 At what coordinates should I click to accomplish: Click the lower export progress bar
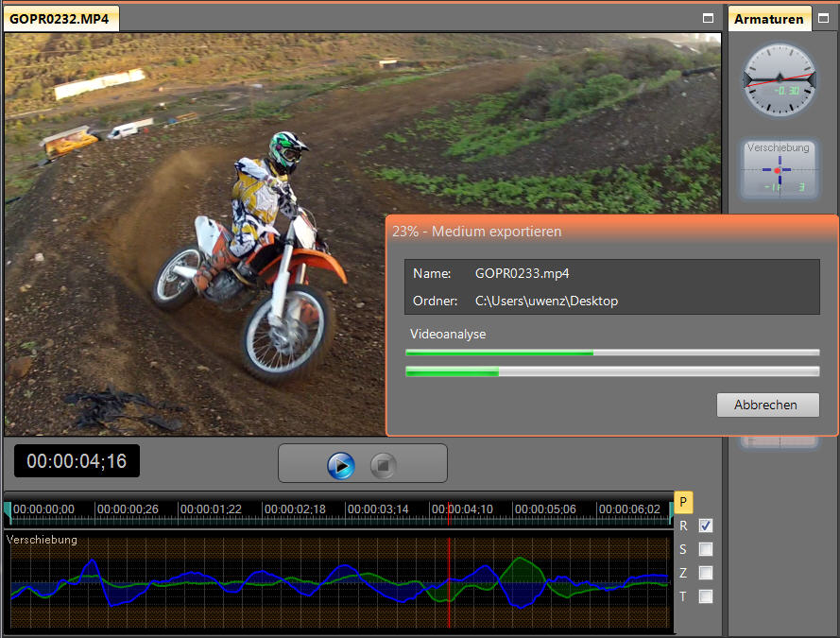coord(611,371)
